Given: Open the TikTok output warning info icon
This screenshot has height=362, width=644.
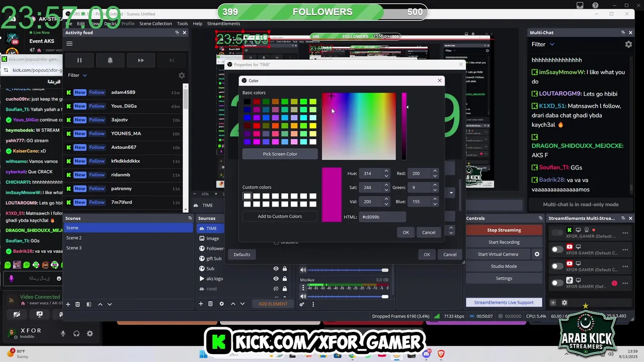Looking at the screenshot, I should 614,283.
